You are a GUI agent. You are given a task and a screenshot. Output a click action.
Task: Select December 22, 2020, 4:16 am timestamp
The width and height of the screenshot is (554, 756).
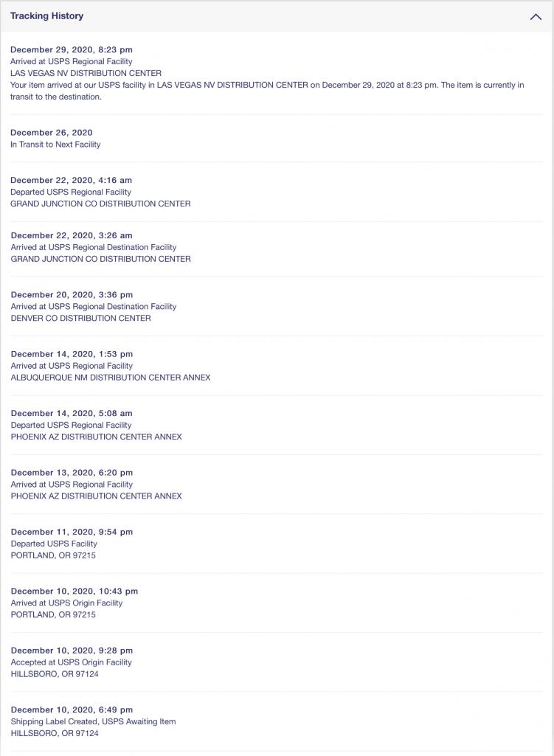pos(72,180)
